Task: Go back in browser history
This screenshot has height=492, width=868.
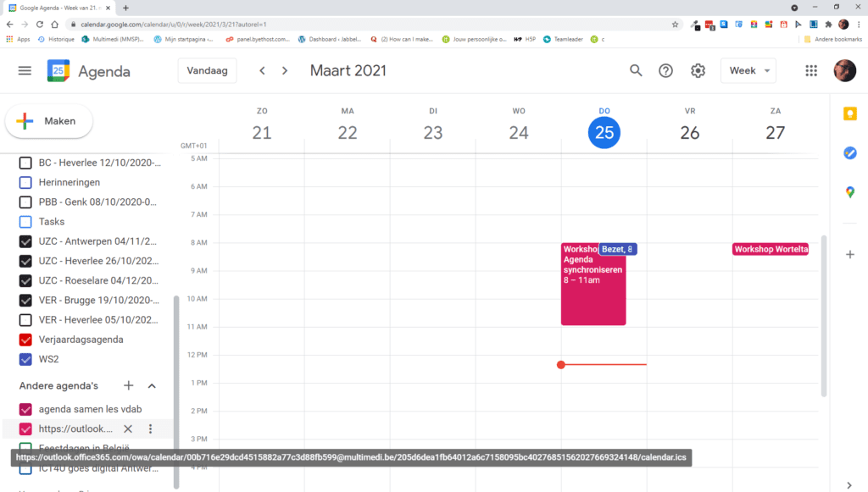Action: point(9,25)
